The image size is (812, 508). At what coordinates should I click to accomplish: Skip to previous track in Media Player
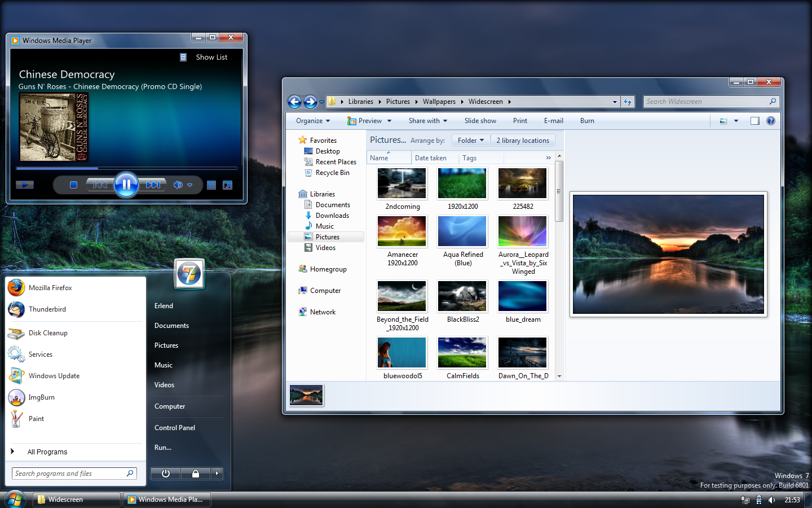pos(100,185)
